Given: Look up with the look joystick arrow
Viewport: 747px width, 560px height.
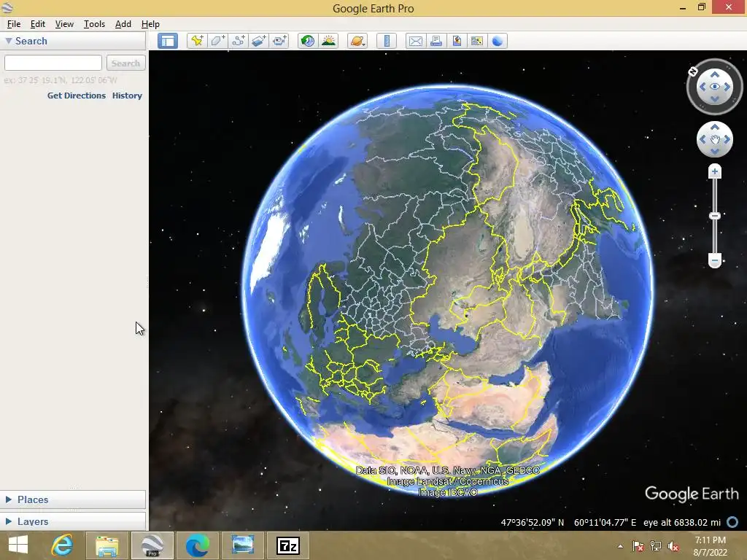Looking at the screenshot, I should click(715, 74).
